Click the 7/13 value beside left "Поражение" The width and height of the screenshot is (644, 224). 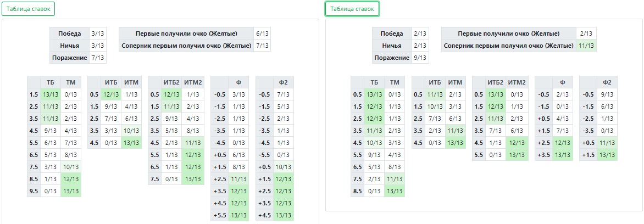[x=98, y=58]
